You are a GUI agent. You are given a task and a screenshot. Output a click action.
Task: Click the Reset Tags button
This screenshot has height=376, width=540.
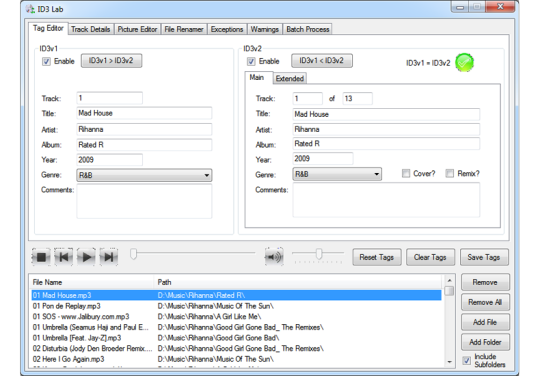pyautogui.click(x=377, y=257)
